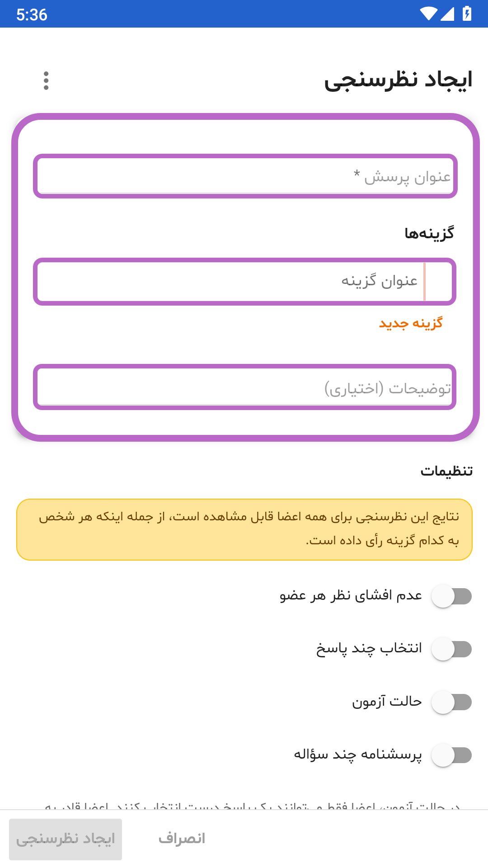Tap the 5:36 clock in status bar
This screenshot has width=488, height=868.
point(32,14)
